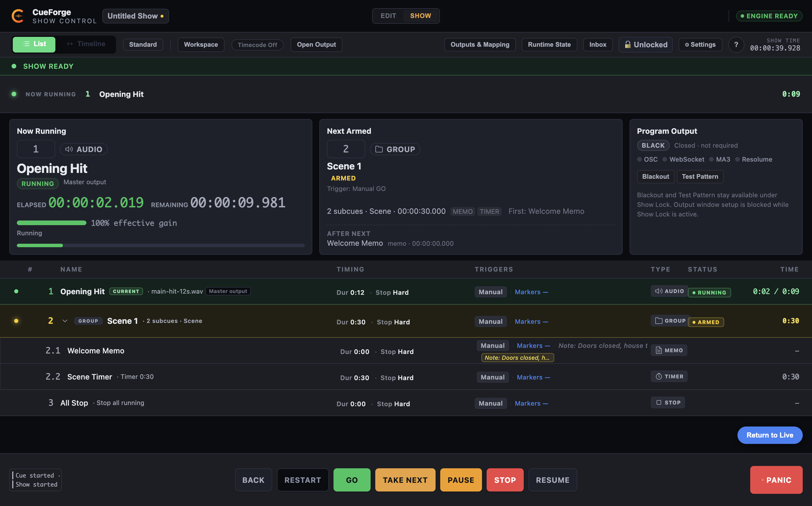Click the Blackout button in Program Output

tap(655, 177)
